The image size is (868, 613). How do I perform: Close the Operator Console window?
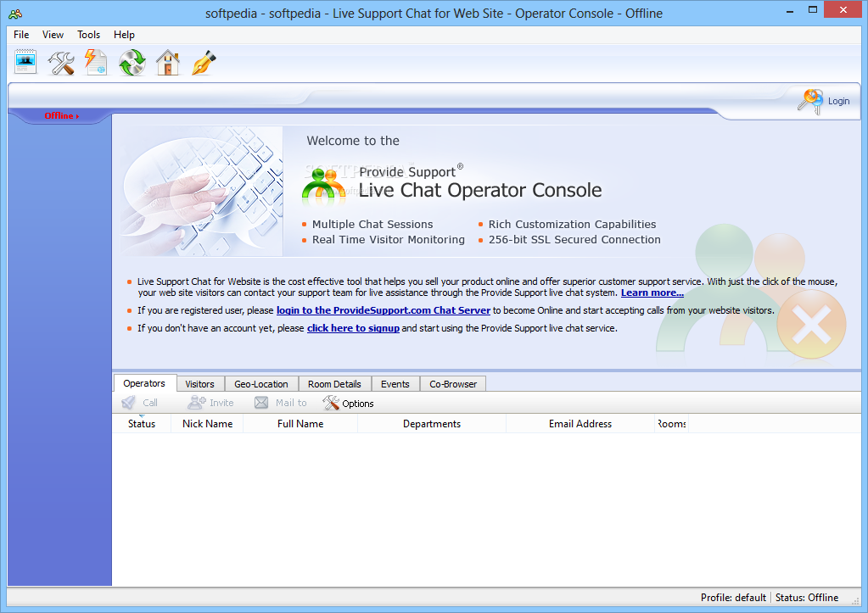pyautogui.click(x=843, y=10)
